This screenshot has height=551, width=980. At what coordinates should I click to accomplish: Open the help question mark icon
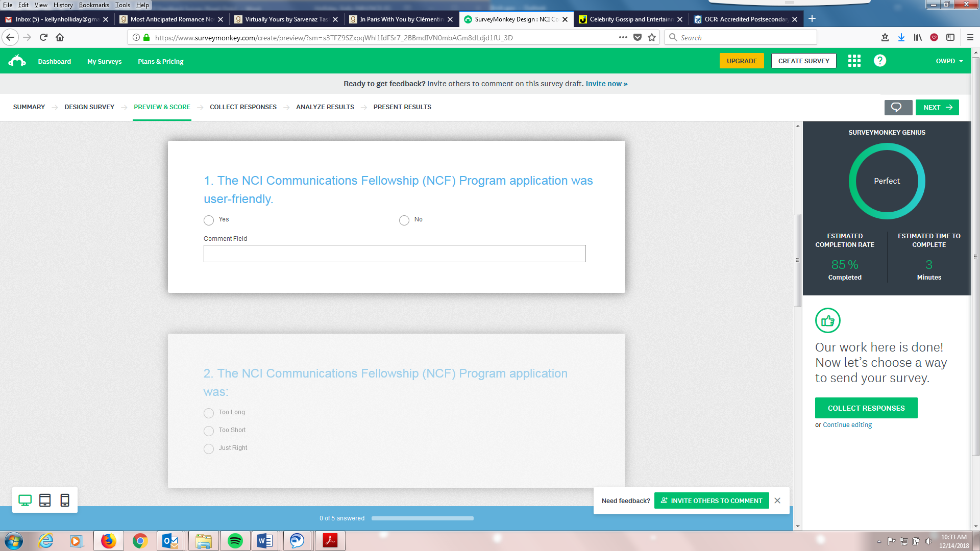879,61
